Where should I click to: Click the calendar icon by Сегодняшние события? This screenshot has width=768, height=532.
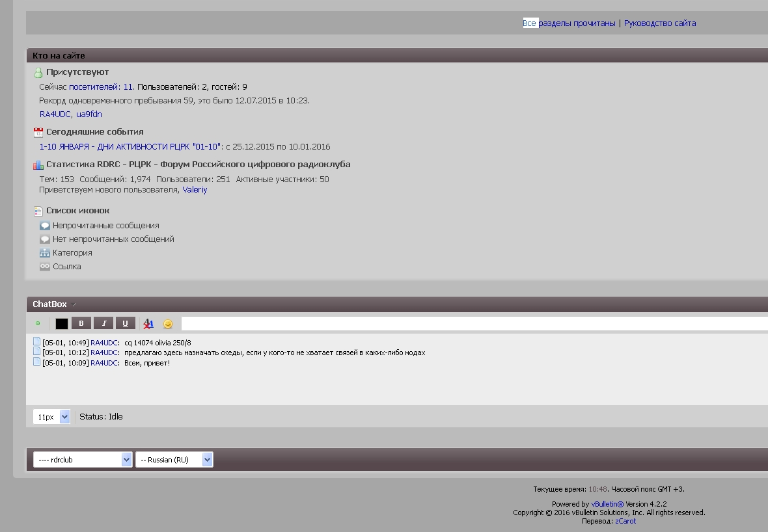38,132
